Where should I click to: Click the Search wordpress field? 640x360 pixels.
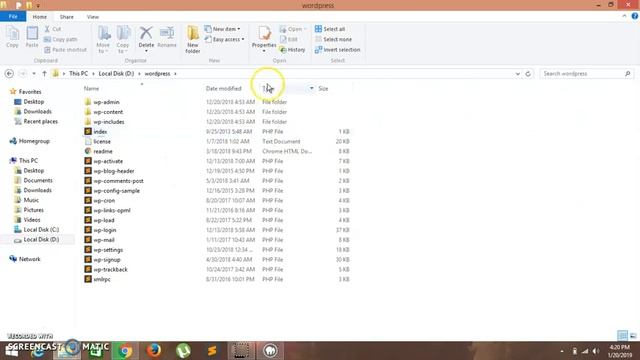pos(587,74)
